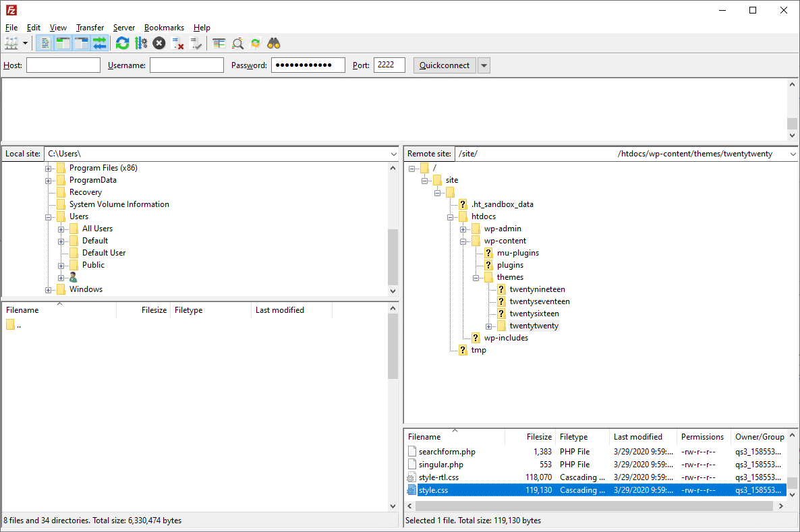This screenshot has width=800, height=532.
Task: Open the Bookmarks menu
Action: [164, 28]
